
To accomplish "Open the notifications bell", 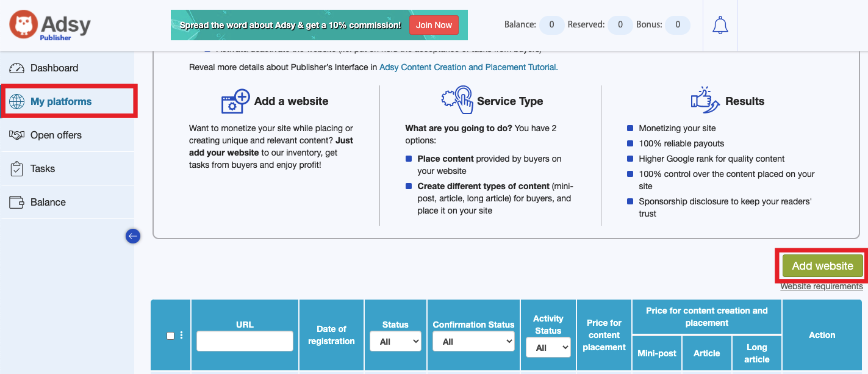I will [720, 25].
